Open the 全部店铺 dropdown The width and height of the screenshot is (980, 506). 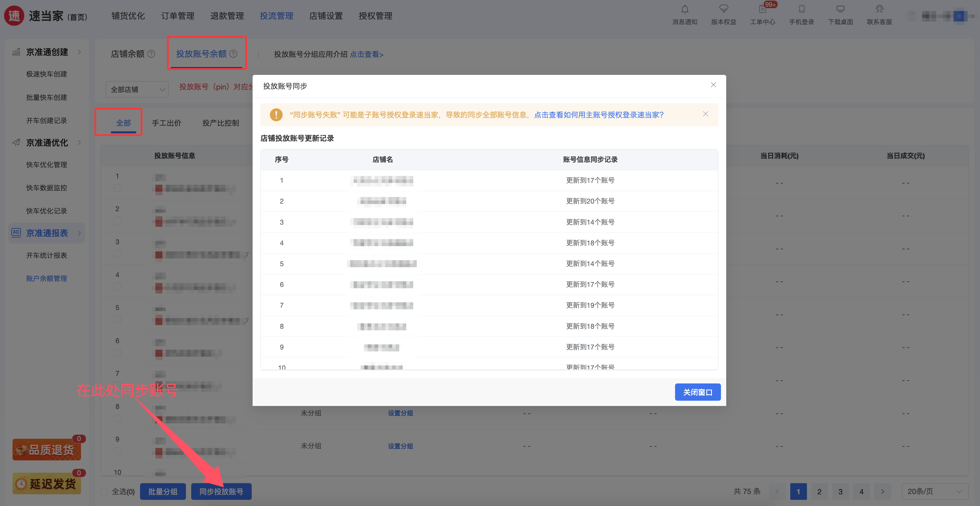(x=137, y=90)
